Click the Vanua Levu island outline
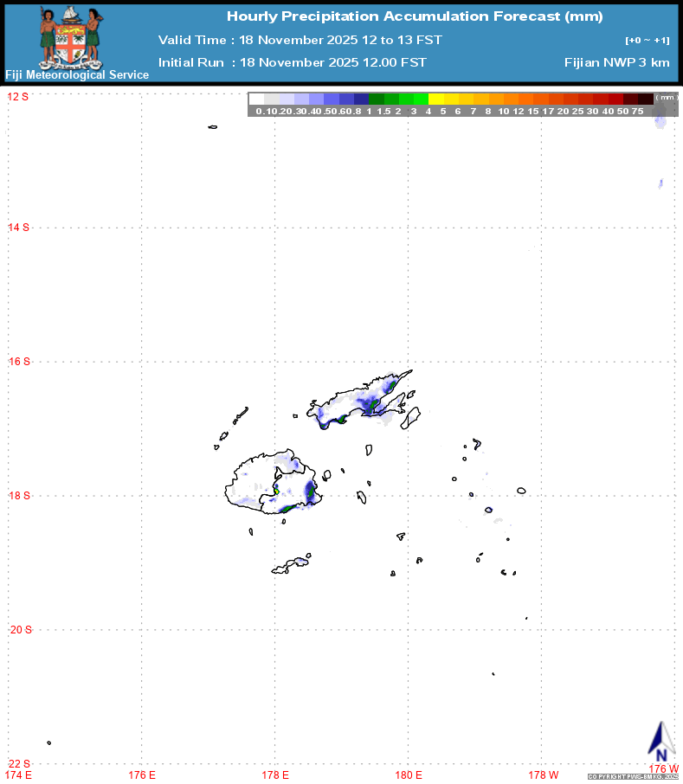 (359, 402)
